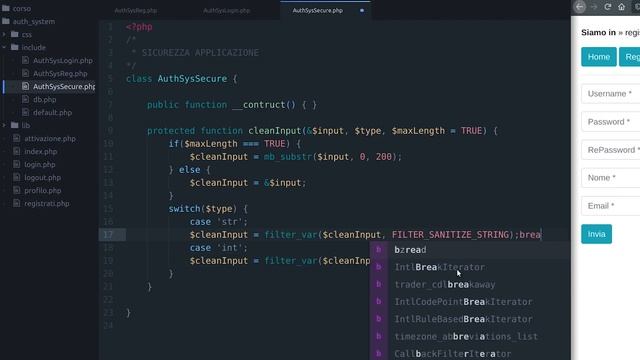This screenshot has width=640, height=360.
Task: Switch to the AuthSysReg.php editor tab
Action: coord(136,11)
